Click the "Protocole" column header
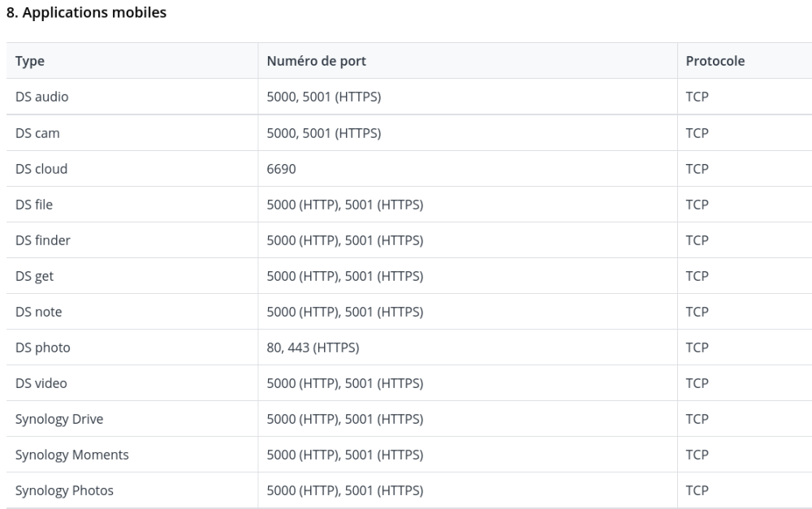Viewport: 812px width, 509px height. click(715, 61)
